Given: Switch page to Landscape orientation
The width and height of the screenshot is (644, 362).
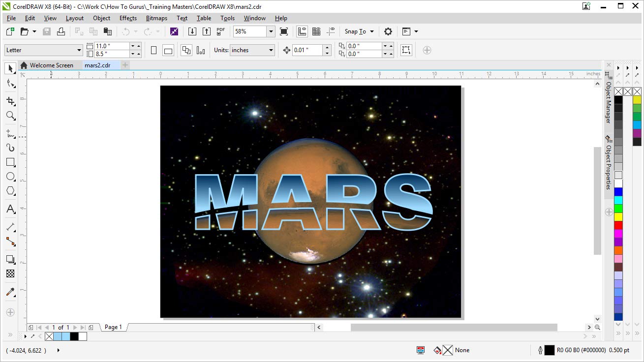Looking at the screenshot, I should pos(168,50).
